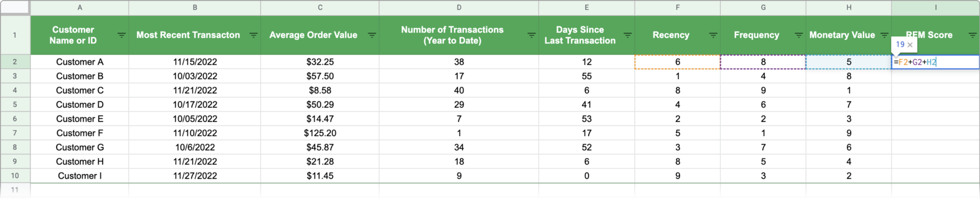Open the Monetary Value filter icon

click(885, 35)
